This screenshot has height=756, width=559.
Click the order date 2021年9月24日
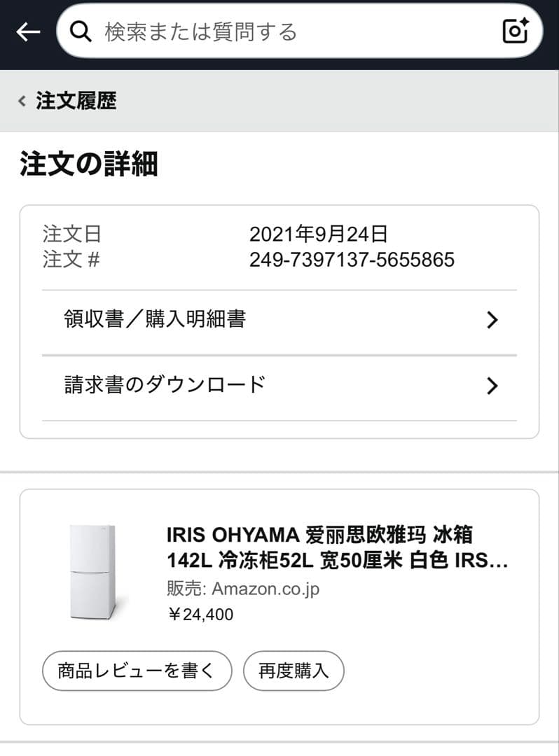click(x=318, y=234)
